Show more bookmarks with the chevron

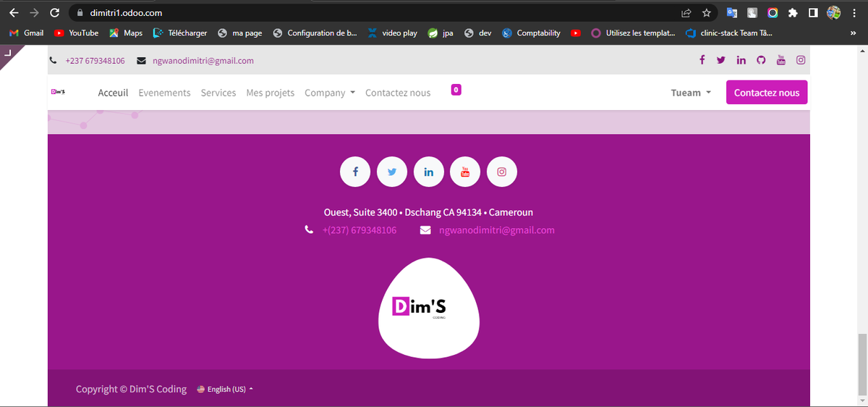click(x=853, y=33)
